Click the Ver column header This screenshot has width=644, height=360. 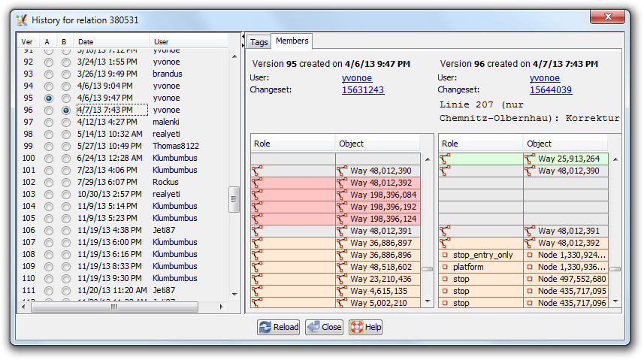tap(28, 41)
